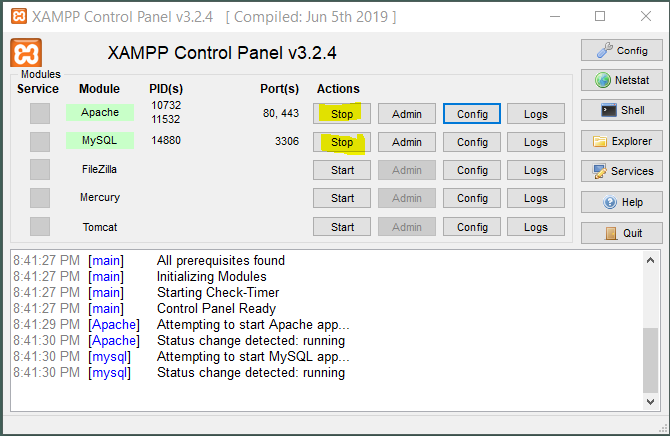Toggle Apache service install checkbox
Screen dimensions: 670x436
coord(40,113)
